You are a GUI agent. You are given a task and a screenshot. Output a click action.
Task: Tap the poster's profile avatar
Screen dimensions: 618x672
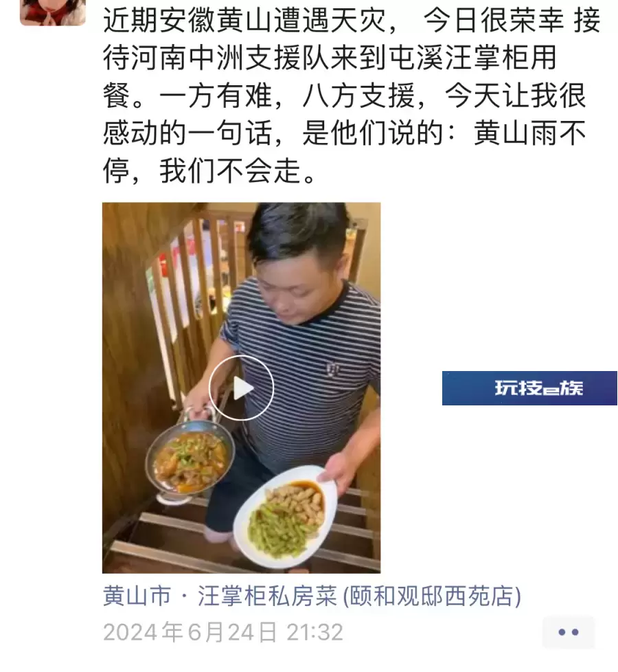click(53, 12)
